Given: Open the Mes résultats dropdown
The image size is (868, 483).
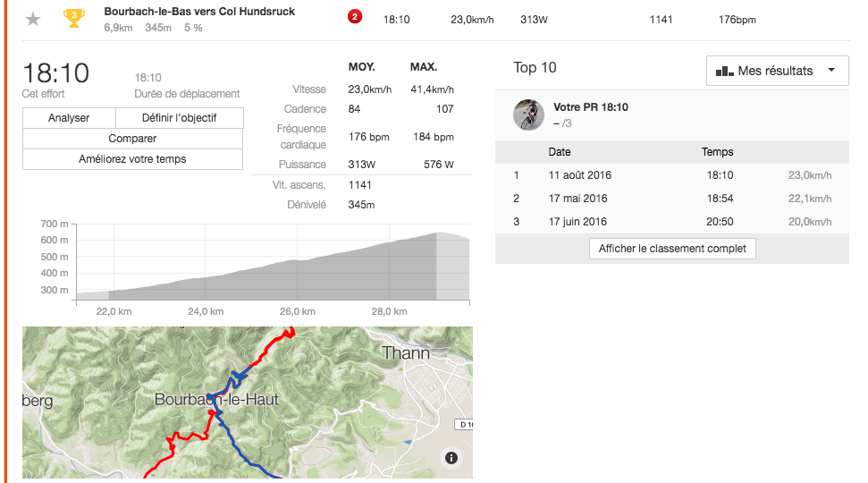Looking at the screenshot, I should click(x=777, y=71).
